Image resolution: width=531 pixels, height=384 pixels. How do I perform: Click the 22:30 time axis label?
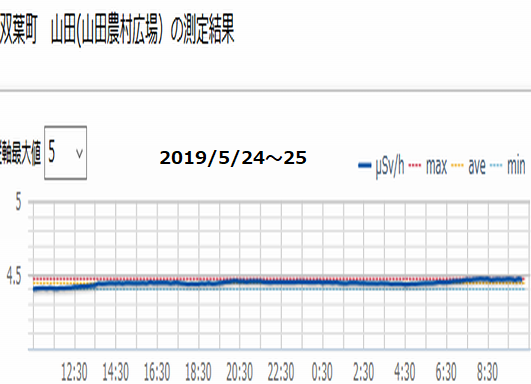[281, 372]
